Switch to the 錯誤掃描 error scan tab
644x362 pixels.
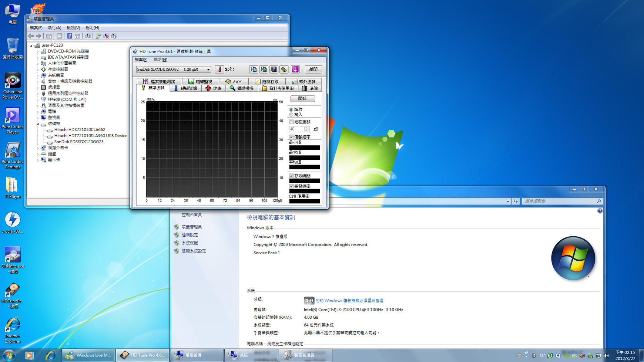[242, 88]
